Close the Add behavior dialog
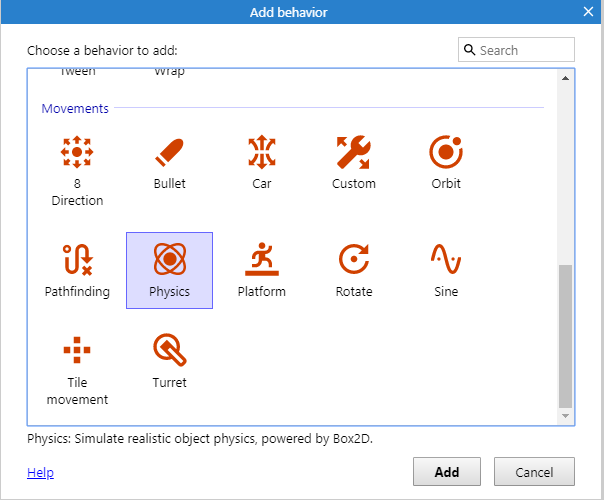This screenshot has width=604, height=500. coord(589,12)
